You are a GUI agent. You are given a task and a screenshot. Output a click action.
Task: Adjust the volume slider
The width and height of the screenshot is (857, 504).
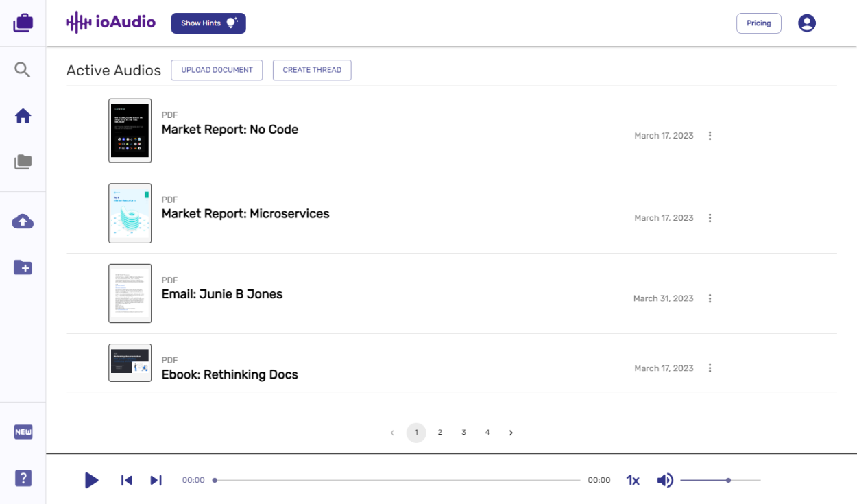pyautogui.click(x=721, y=480)
